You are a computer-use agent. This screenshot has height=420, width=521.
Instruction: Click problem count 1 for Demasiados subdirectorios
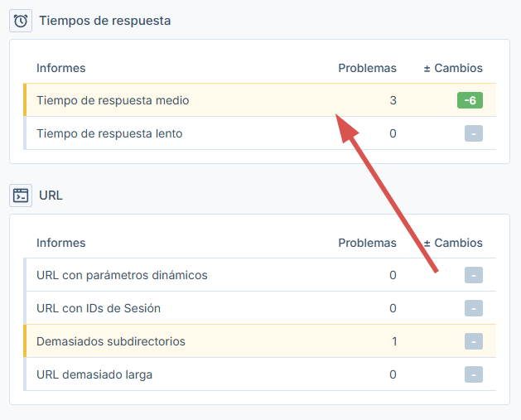point(394,341)
